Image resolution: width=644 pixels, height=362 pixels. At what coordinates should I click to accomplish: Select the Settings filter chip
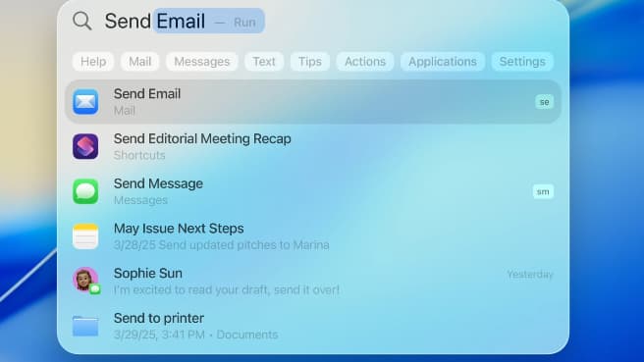(522, 62)
